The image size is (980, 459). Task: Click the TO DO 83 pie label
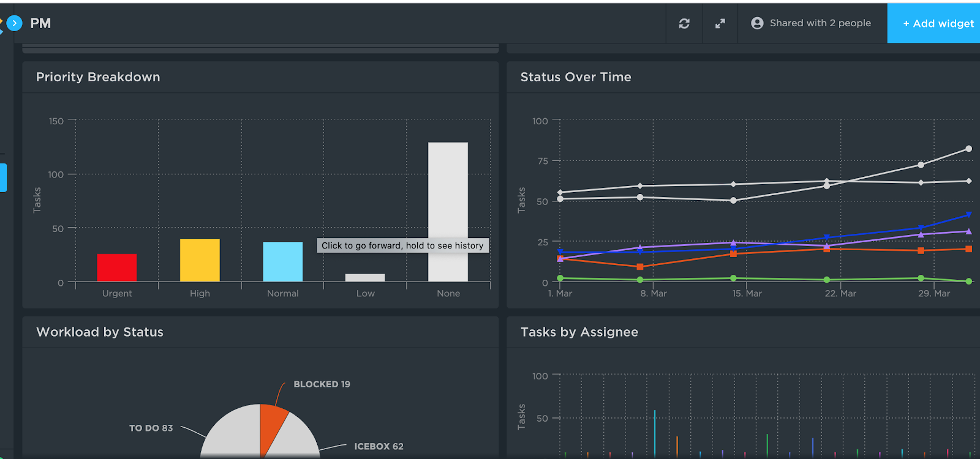coord(151,428)
